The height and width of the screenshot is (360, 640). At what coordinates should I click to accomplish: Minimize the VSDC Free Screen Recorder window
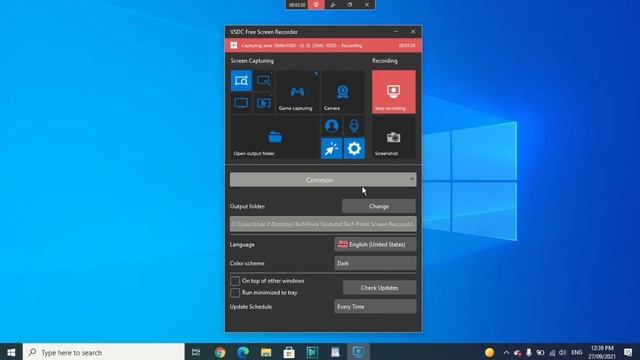click(x=396, y=32)
